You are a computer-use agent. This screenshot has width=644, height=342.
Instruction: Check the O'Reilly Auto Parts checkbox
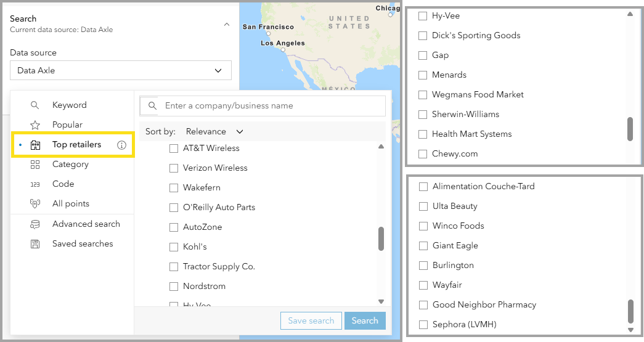(x=174, y=208)
